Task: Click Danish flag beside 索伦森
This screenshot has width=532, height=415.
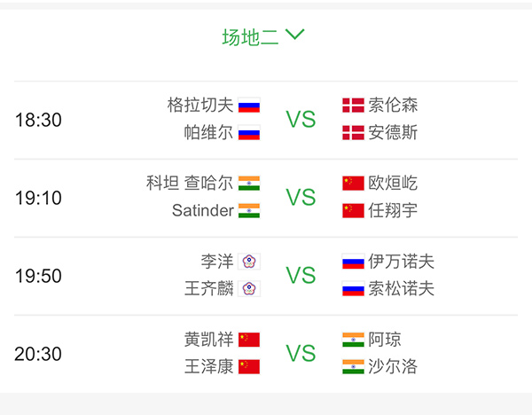Action: pos(353,106)
